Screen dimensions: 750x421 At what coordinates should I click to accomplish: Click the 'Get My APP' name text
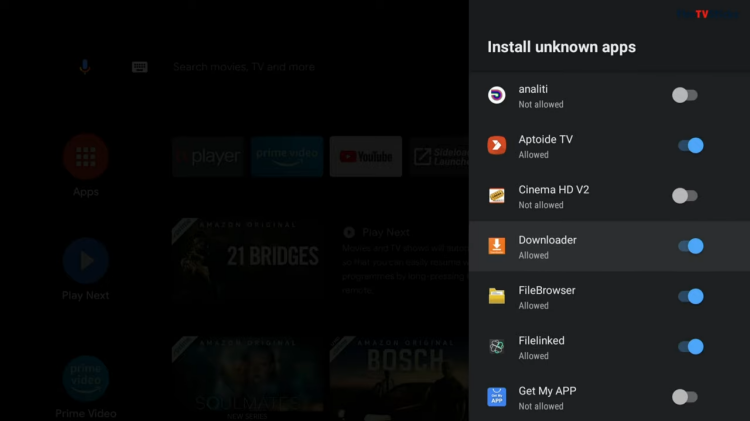tap(547, 391)
